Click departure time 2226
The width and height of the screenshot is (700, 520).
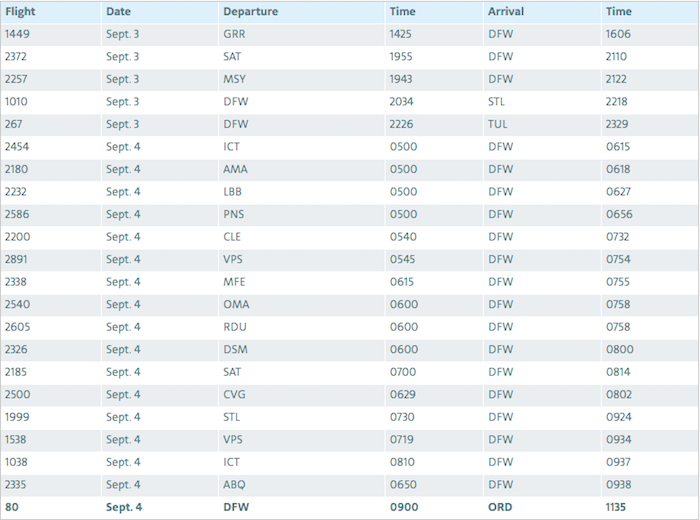[x=401, y=124]
